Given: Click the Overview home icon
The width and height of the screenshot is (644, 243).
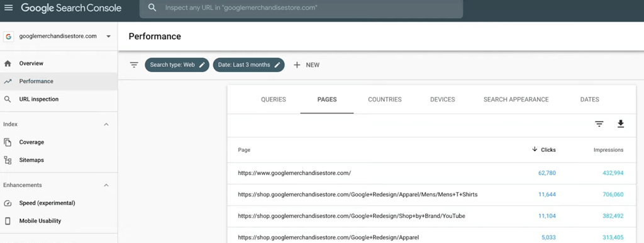Looking at the screenshot, I should (x=8, y=64).
